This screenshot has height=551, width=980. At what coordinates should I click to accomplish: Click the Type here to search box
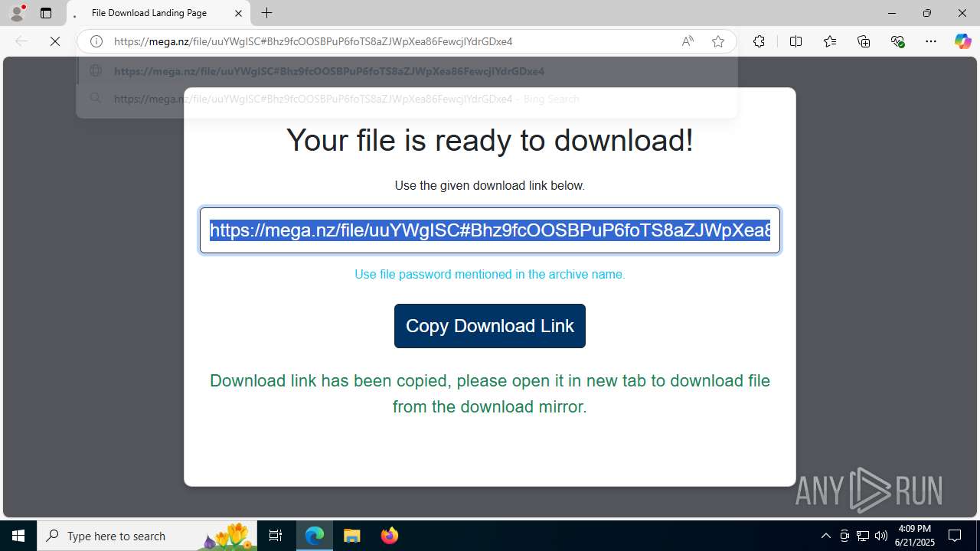click(x=147, y=536)
